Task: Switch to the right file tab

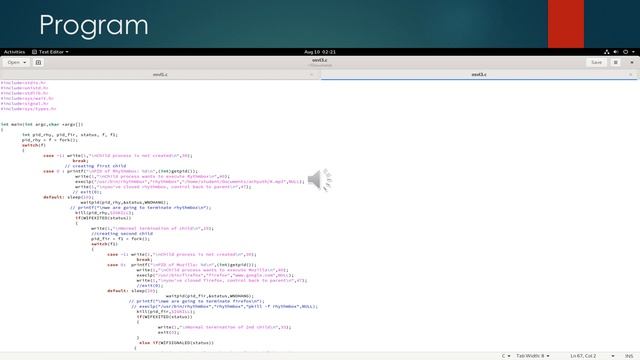Action: 479,75
